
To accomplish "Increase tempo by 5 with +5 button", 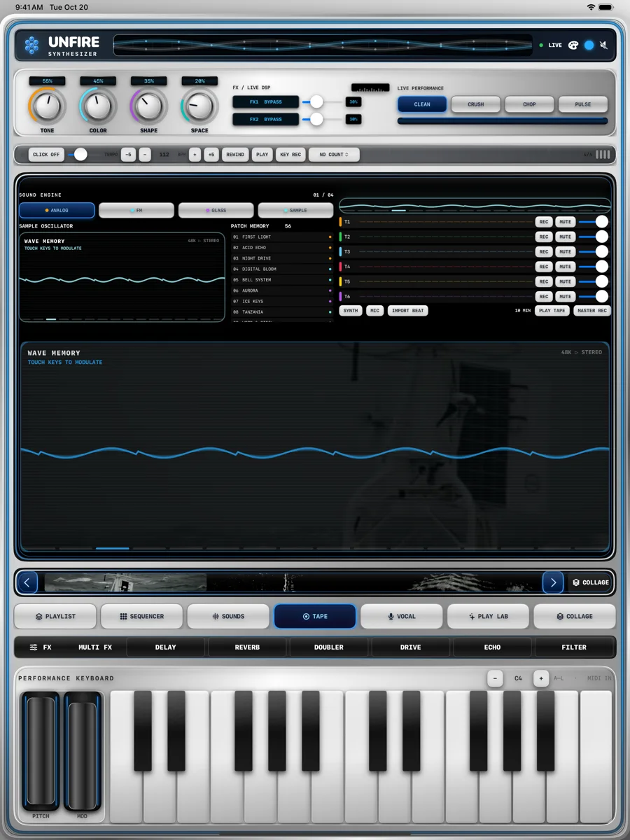I will coord(211,155).
